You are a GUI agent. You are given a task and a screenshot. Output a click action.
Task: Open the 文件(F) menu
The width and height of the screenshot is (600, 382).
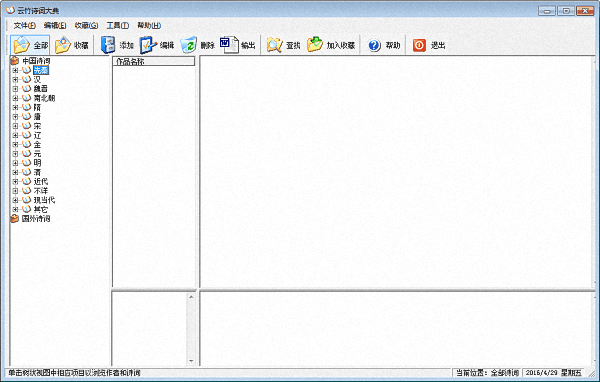24,25
